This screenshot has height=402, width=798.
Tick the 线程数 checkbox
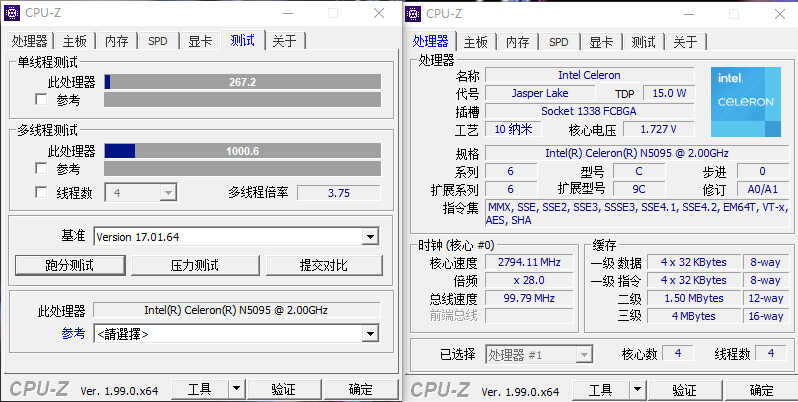click(41, 192)
